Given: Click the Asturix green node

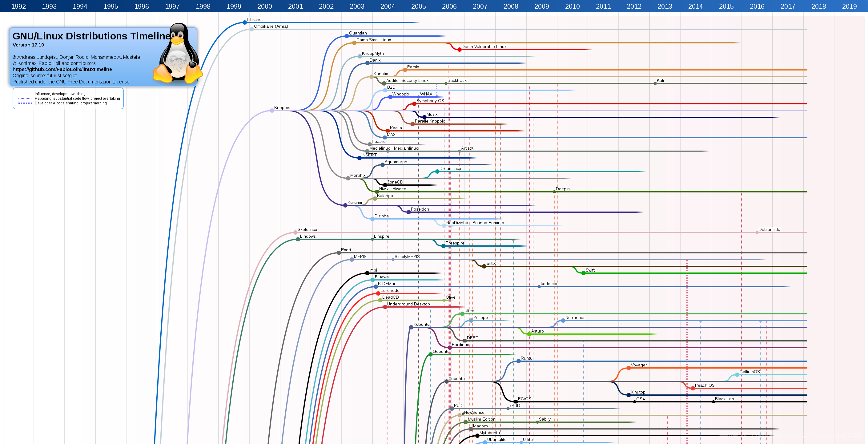Looking at the screenshot, I should tap(529, 334).
